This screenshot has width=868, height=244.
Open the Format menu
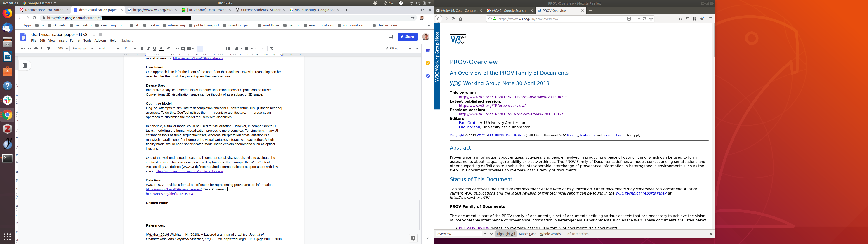[x=75, y=40]
